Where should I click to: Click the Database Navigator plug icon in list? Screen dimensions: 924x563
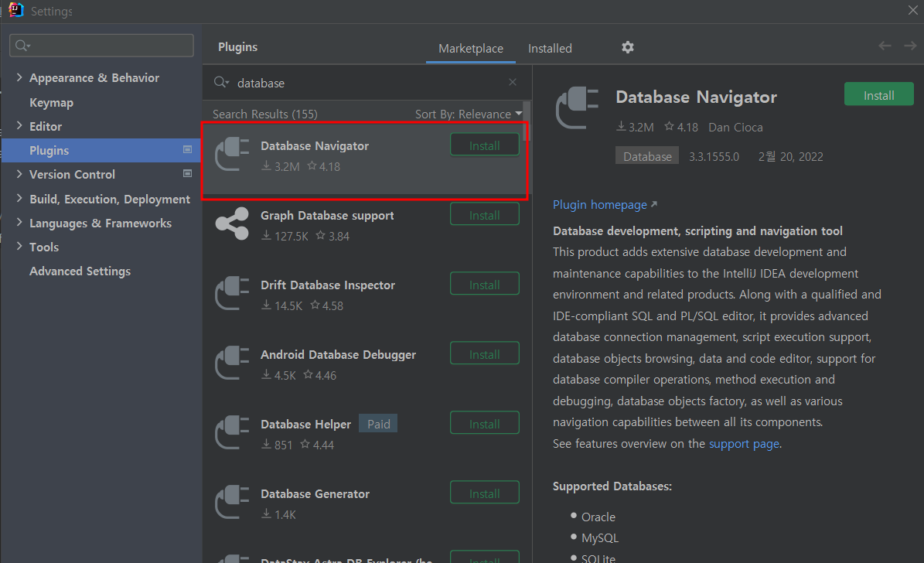(232, 155)
